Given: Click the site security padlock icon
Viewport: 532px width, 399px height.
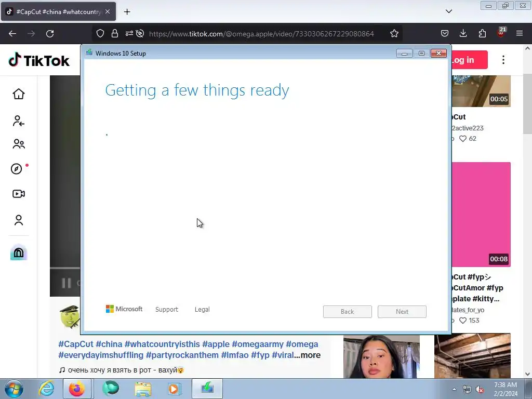Looking at the screenshot, I should 115,34.
